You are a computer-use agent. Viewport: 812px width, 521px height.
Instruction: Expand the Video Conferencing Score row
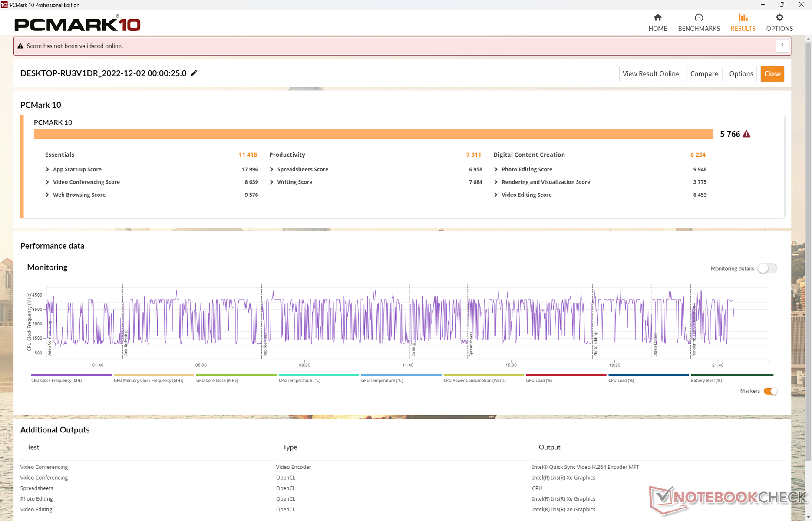[47, 182]
